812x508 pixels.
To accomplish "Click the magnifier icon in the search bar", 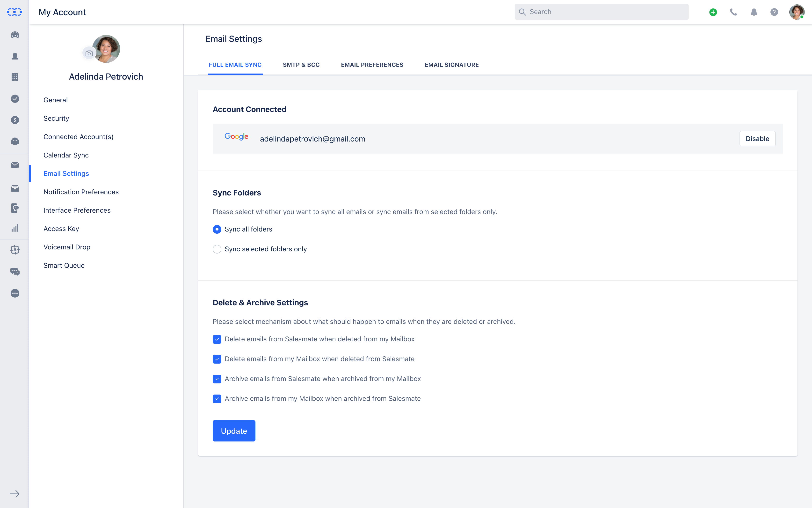I will pos(522,12).
